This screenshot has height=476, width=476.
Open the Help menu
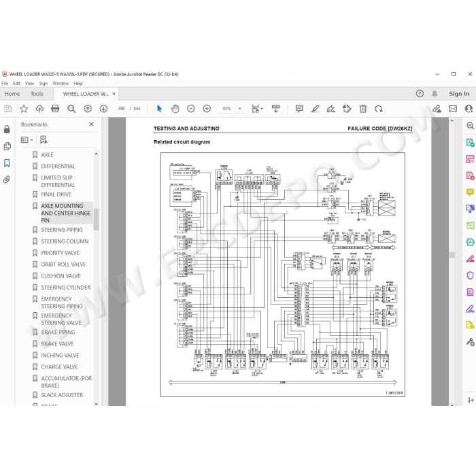[78, 83]
